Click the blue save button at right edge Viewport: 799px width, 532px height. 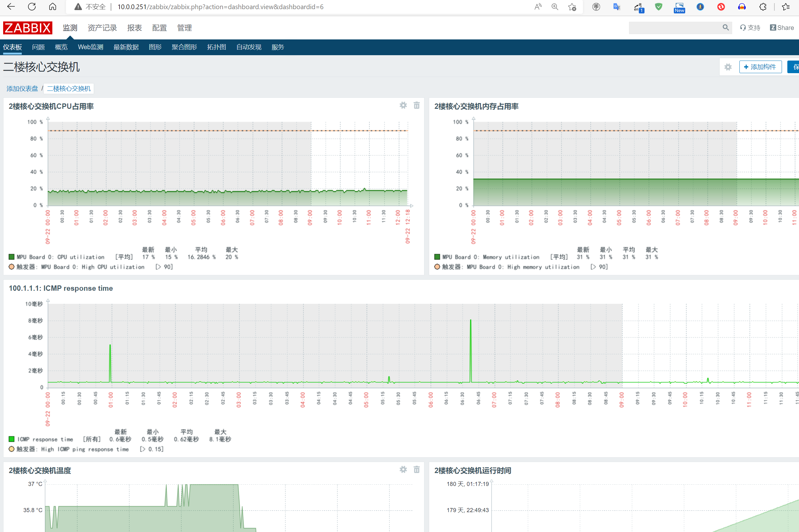pos(794,67)
